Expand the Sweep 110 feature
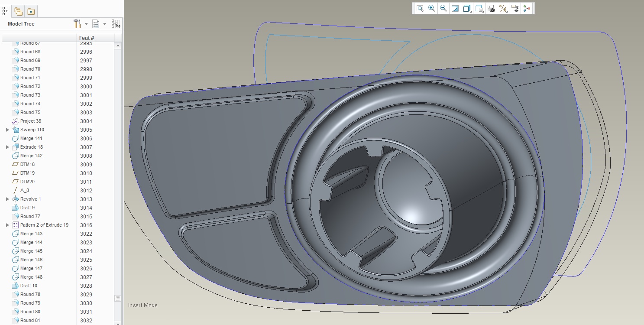 tap(7, 130)
